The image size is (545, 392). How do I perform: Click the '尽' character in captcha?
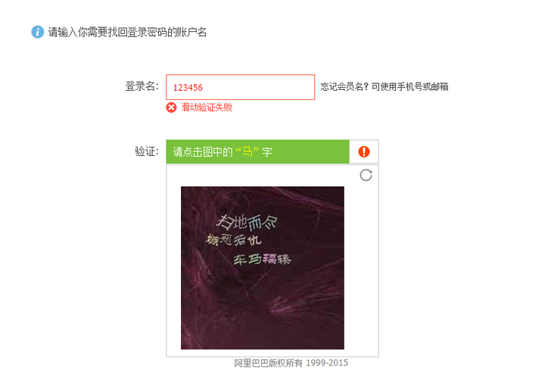(270, 222)
